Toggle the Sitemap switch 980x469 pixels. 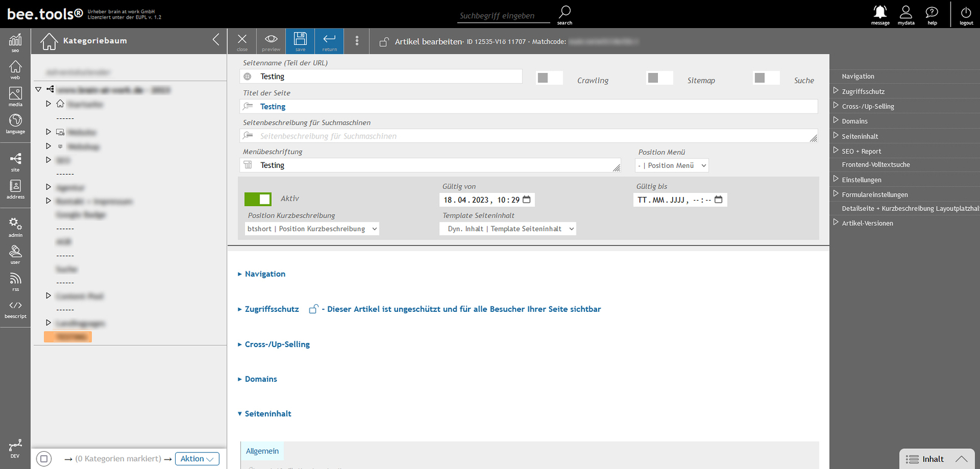[660, 78]
